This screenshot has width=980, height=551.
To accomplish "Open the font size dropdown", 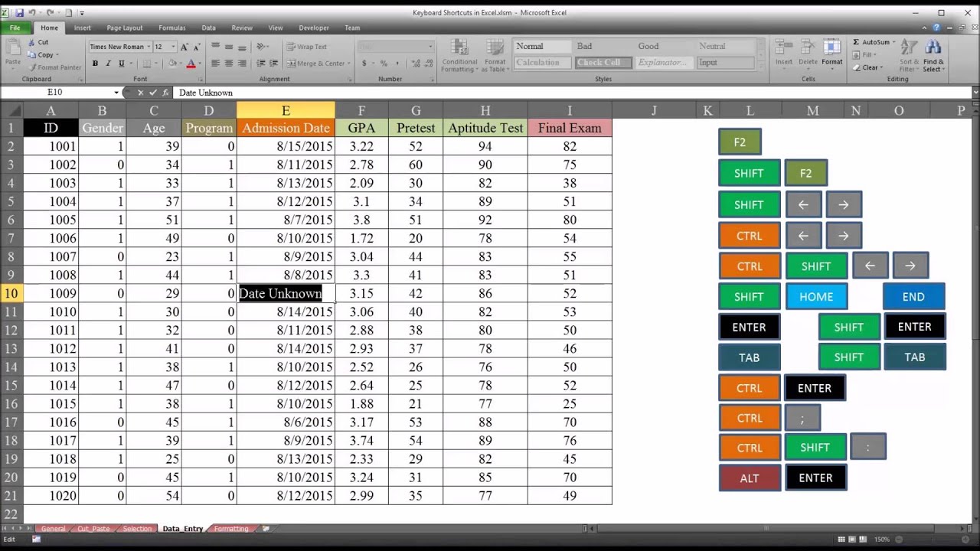I will [173, 47].
